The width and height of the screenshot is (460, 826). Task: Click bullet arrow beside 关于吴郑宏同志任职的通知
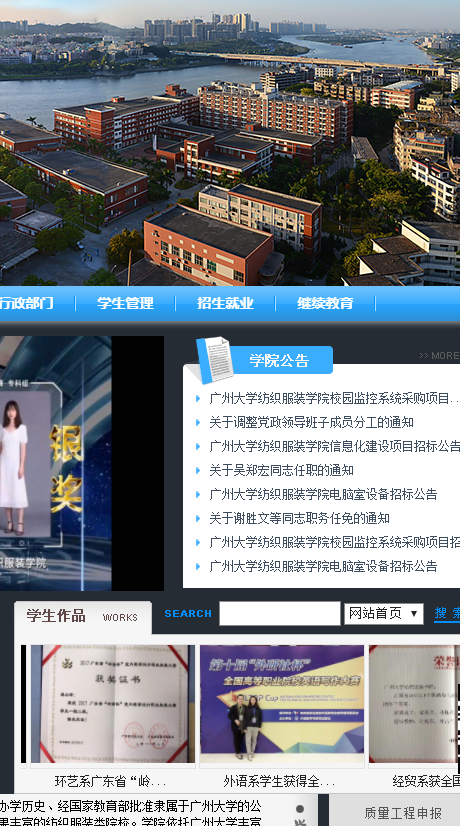click(198, 470)
